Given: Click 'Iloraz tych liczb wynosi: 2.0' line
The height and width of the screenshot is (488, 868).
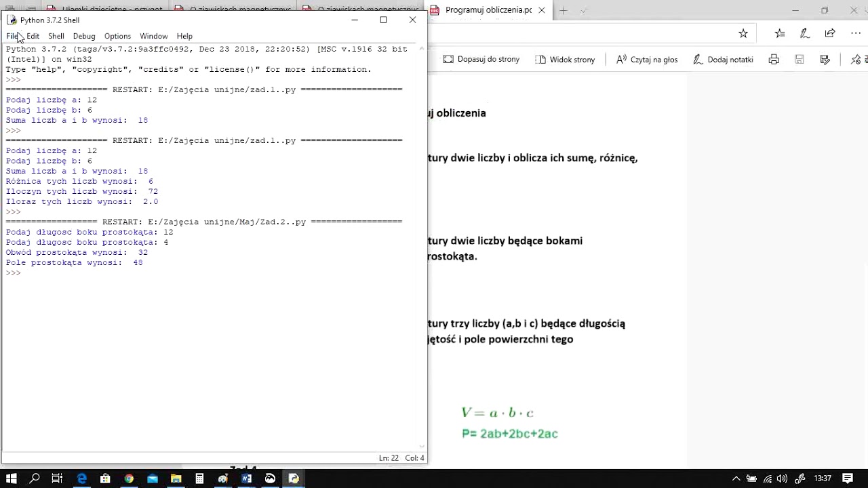Looking at the screenshot, I should click(82, 201).
